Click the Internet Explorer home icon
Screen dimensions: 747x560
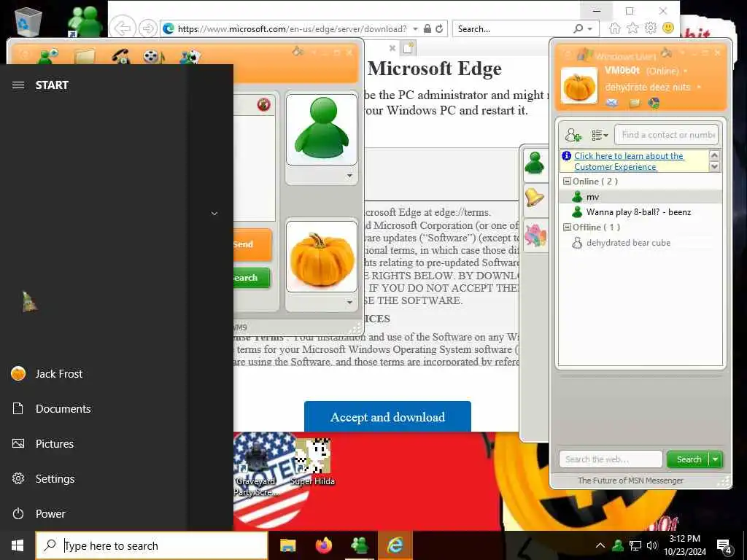click(614, 28)
